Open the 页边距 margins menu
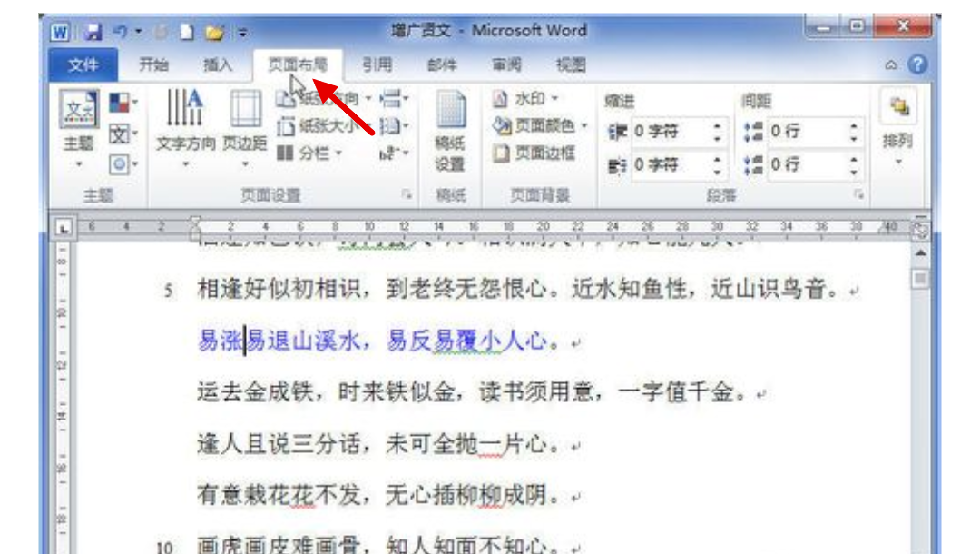 click(x=245, y=130)
